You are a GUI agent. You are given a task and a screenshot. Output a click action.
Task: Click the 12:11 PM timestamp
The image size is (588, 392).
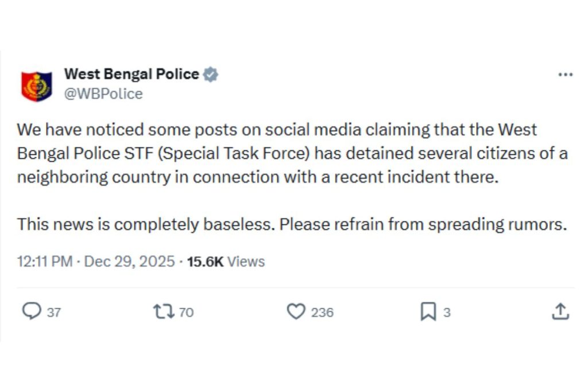(45, 262)
